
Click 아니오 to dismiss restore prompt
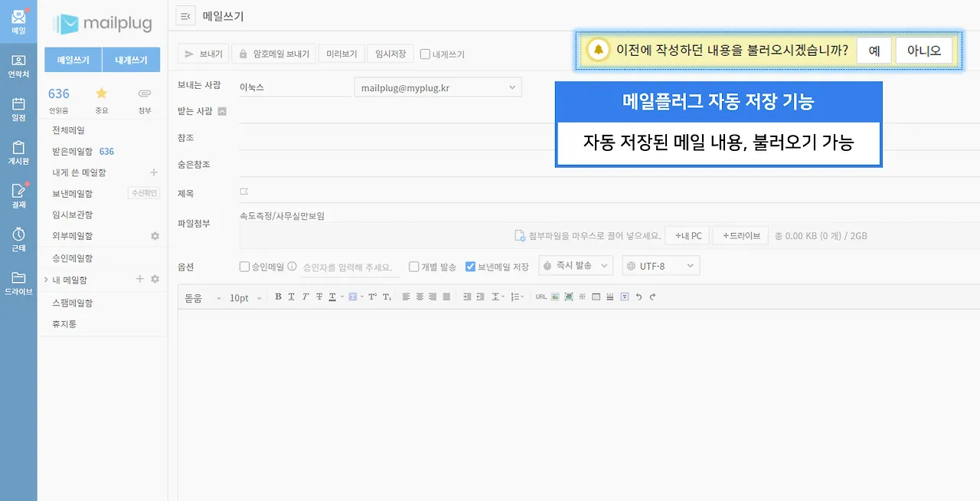[x=924, y=51]
